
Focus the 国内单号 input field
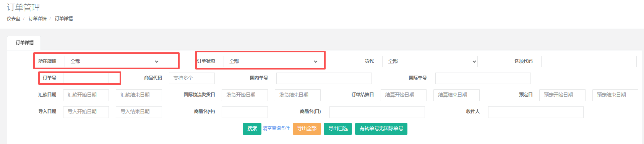coord(324,78)
